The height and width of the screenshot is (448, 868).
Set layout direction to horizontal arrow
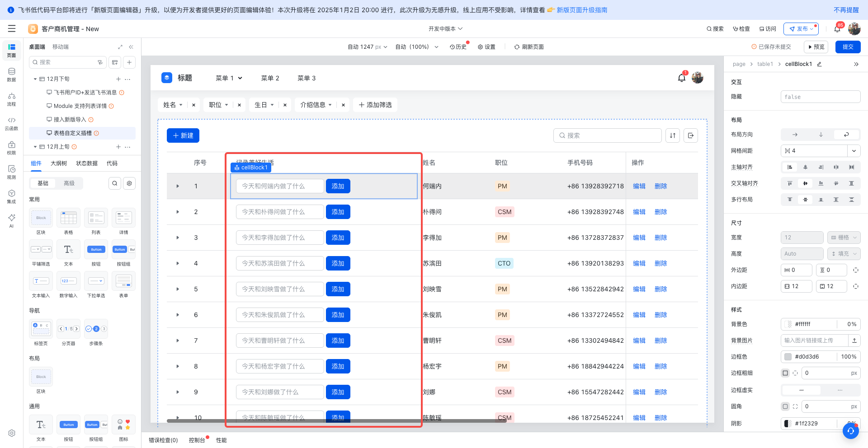pos(795,135)
